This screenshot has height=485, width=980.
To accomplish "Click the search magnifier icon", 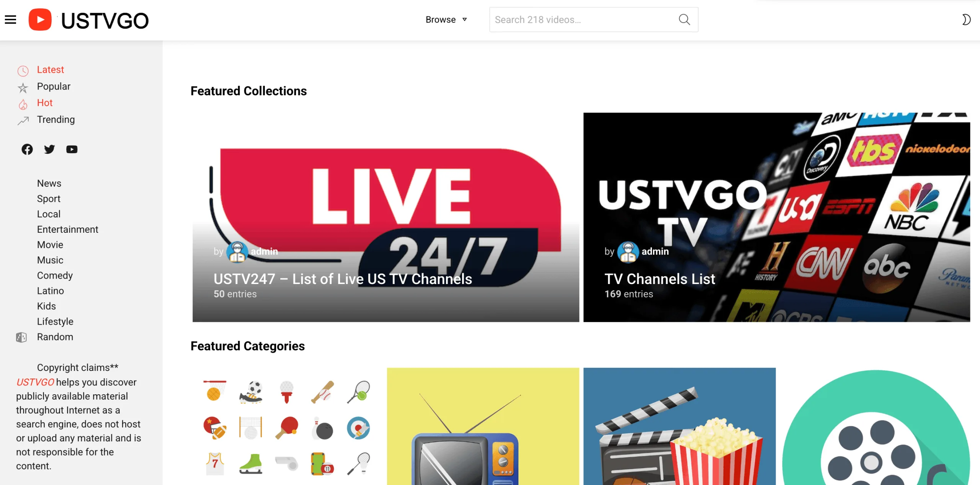I will (684, 20).
